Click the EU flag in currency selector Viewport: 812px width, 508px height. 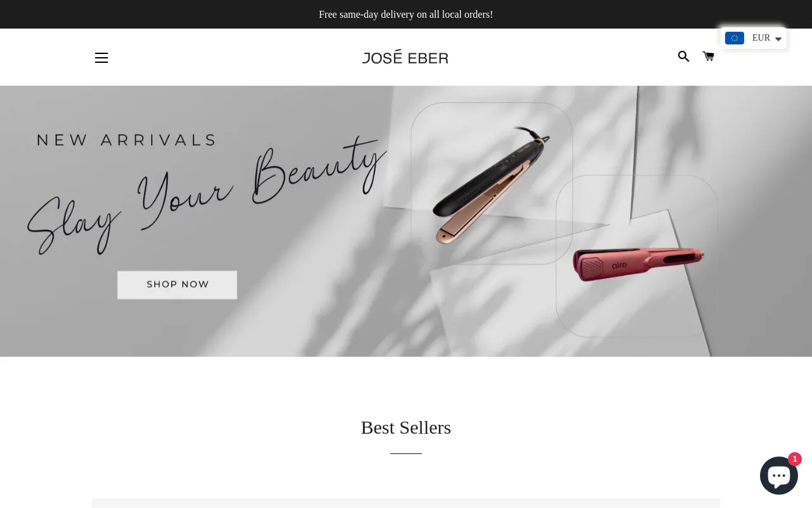(735, 38)
